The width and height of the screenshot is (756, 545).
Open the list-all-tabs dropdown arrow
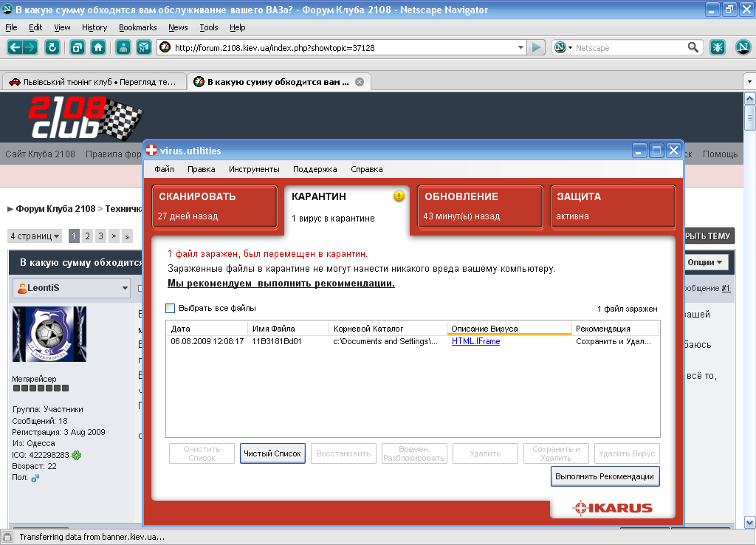(749, 81)
